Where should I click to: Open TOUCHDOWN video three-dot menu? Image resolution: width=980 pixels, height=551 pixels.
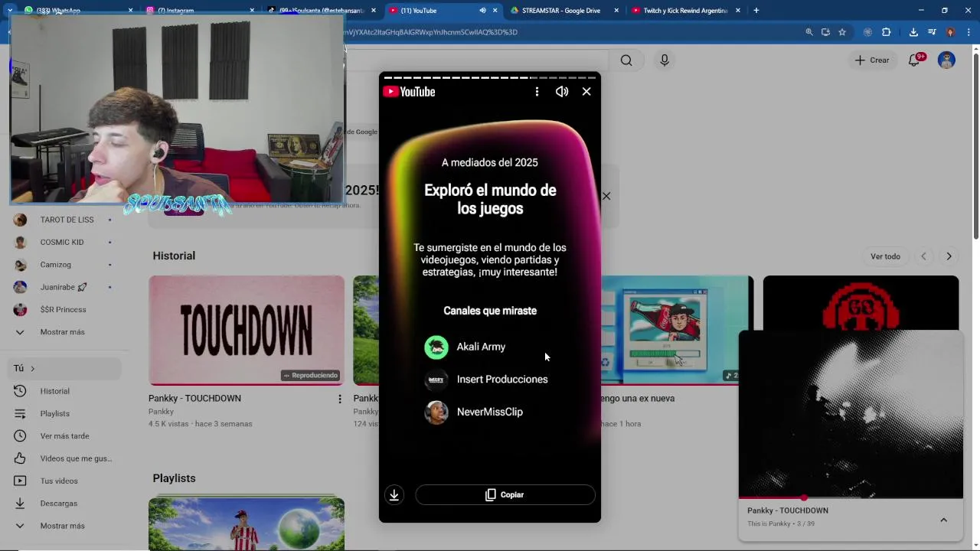pyautogui.click(x=340, y=399)
